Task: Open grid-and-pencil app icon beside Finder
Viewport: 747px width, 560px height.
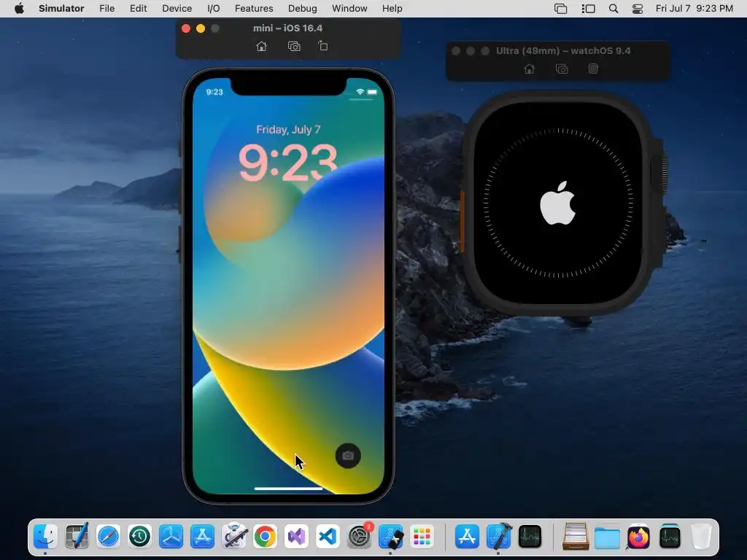Action: coord(77,537)
